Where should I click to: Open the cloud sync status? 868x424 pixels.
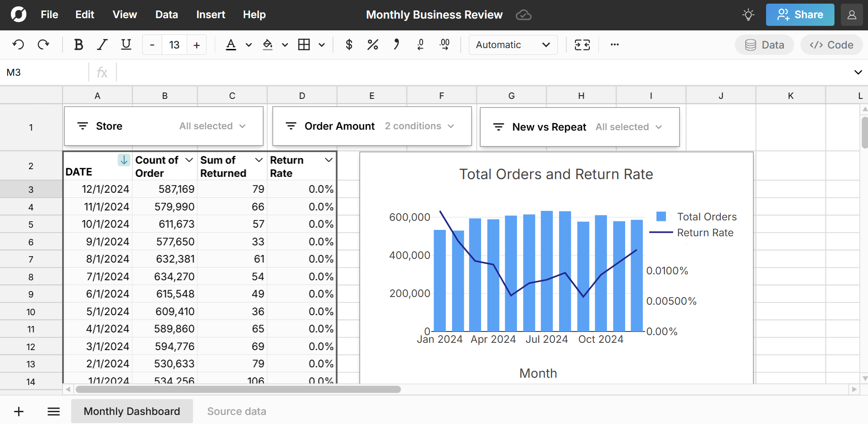[x=524, y=15]
